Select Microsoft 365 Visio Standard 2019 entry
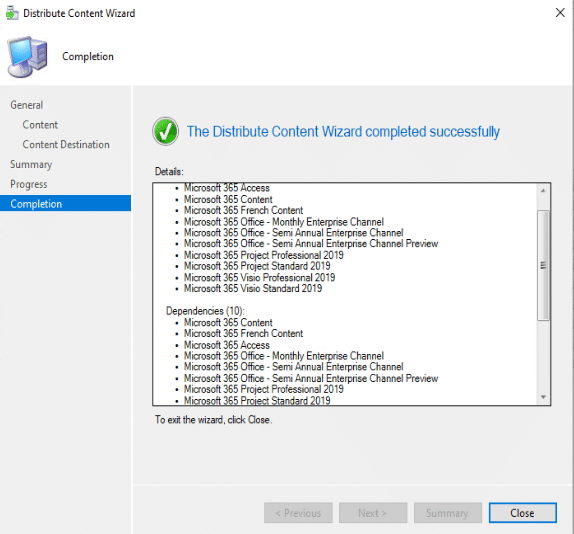The image size is (574, 534). pos(253,288)
